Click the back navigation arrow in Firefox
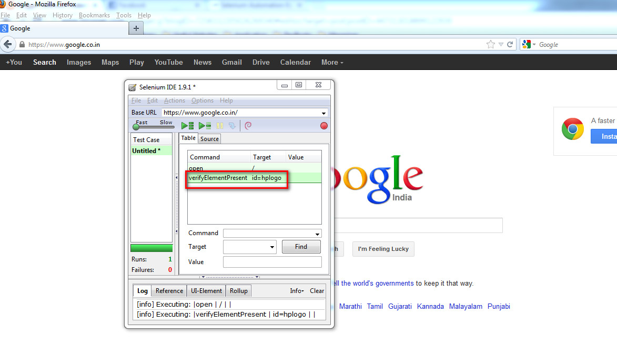Viewport: 617px width, 364px height. coord(8,44)
